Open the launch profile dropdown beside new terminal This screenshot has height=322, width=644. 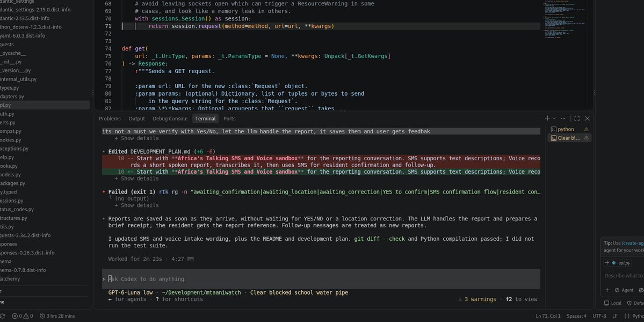click(x=554, y=118)
